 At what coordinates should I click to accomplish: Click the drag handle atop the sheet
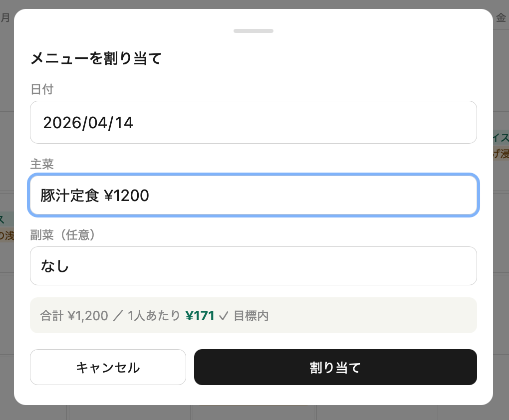(x=254, y=31)
